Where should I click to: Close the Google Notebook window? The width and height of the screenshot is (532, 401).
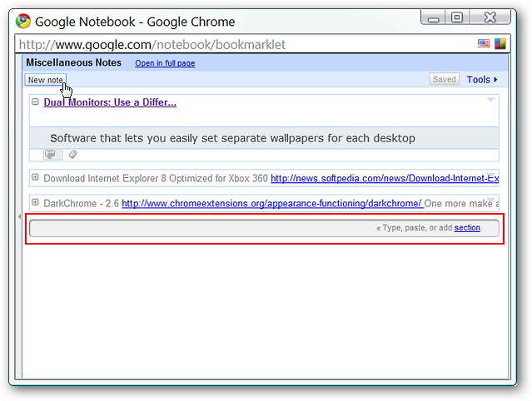click(x=490, y=17)
